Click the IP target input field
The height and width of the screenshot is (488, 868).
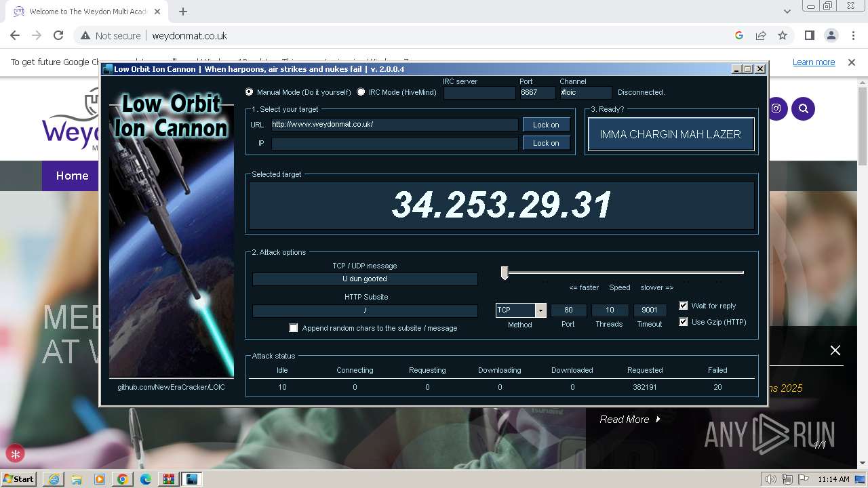[x=395, y=143]
